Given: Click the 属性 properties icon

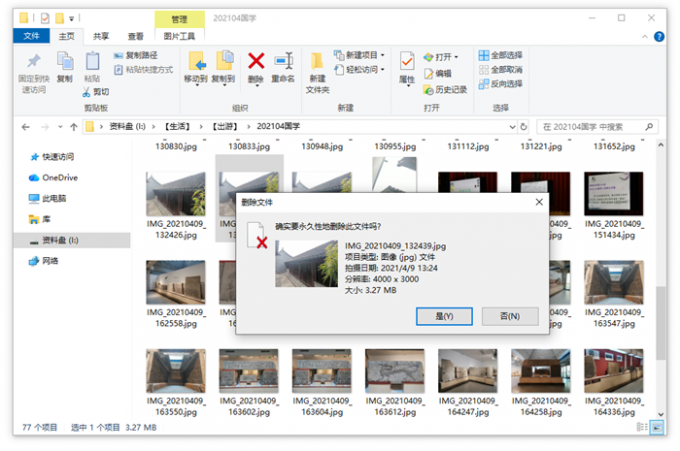Looking at the screenshot, I should [x=407, y=62].
